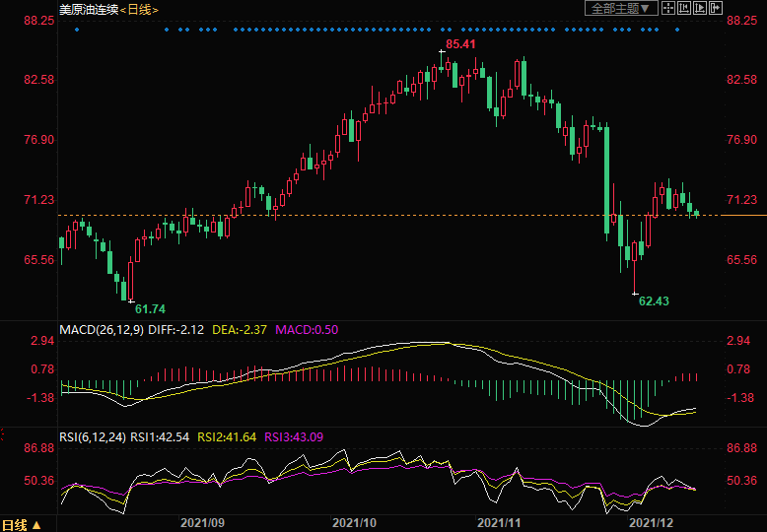Click the RSI(6,12,24) indicator label
The width and height of the screenshot is (767, 532).
click(94, 435)
